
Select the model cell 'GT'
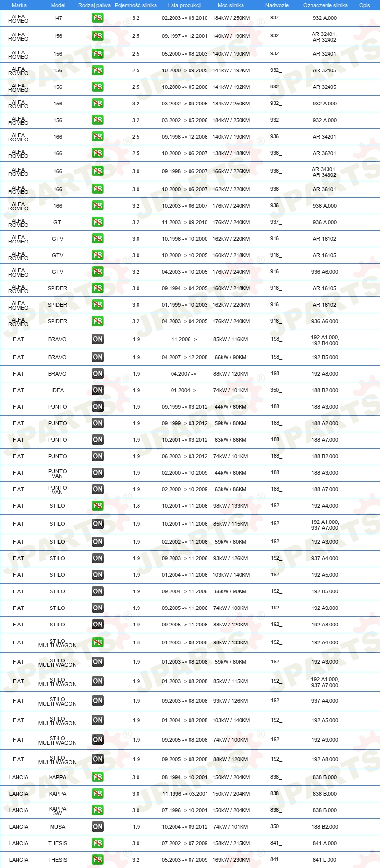57,222
